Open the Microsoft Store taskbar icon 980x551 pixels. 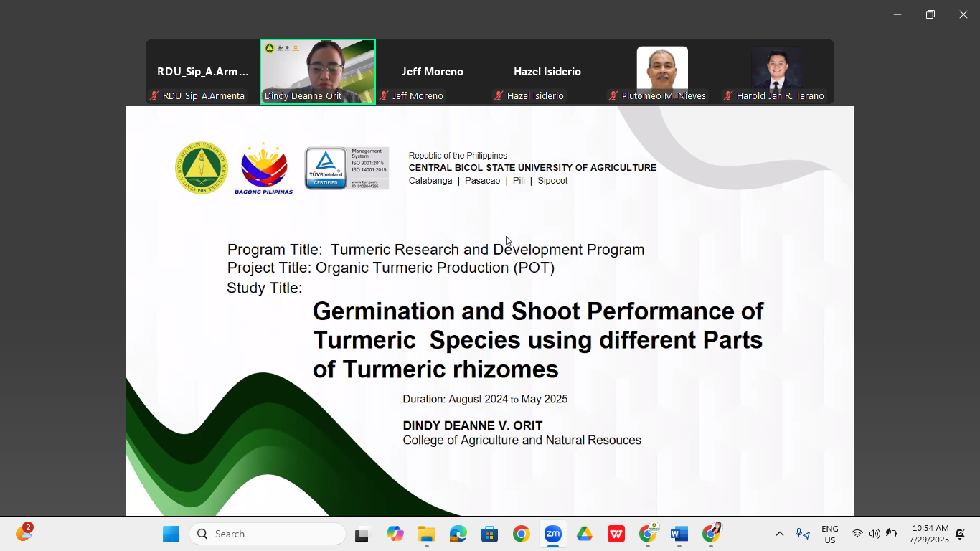490,534
